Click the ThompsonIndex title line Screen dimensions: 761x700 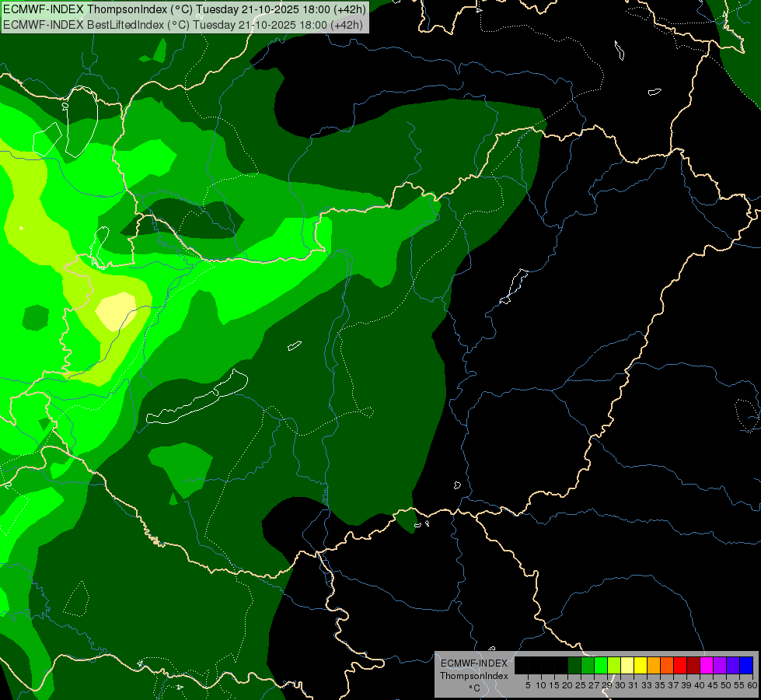pos(183,9)
